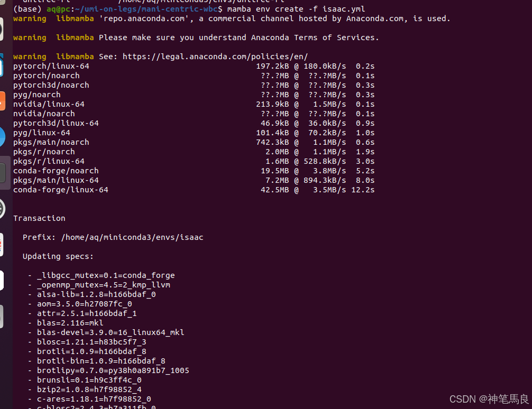
Task: Click the 'mamba env create -f isaac.yml' command
Action: tap(296, 9)
